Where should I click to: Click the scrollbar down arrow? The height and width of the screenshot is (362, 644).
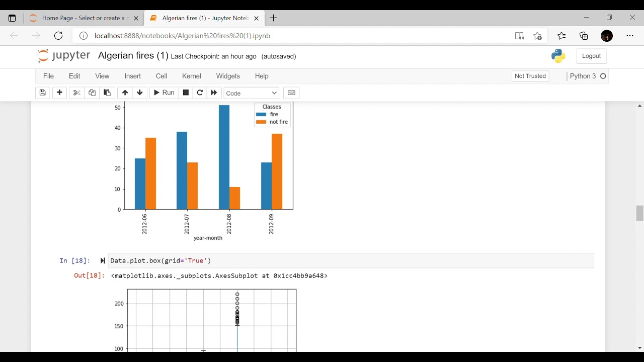(640, 348)
